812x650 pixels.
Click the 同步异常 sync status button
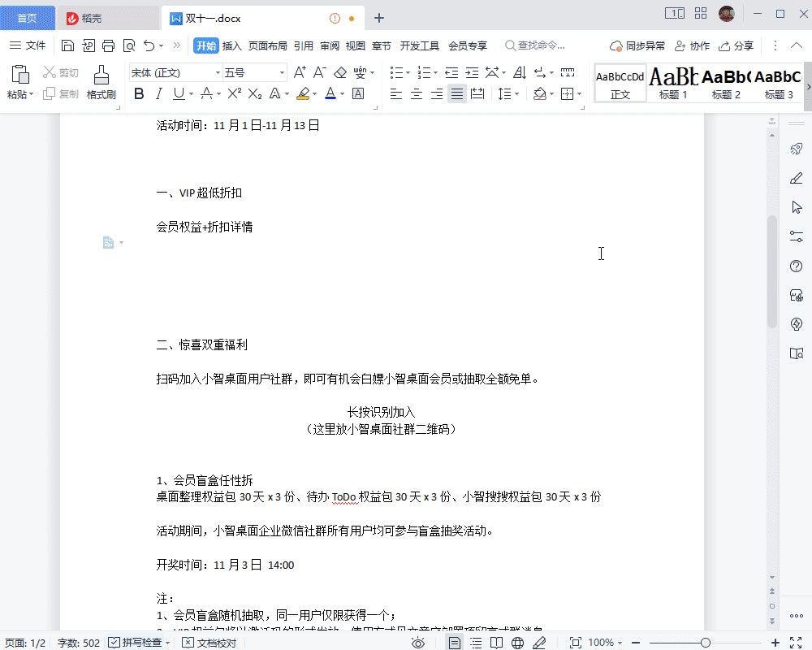pos(637,45)
